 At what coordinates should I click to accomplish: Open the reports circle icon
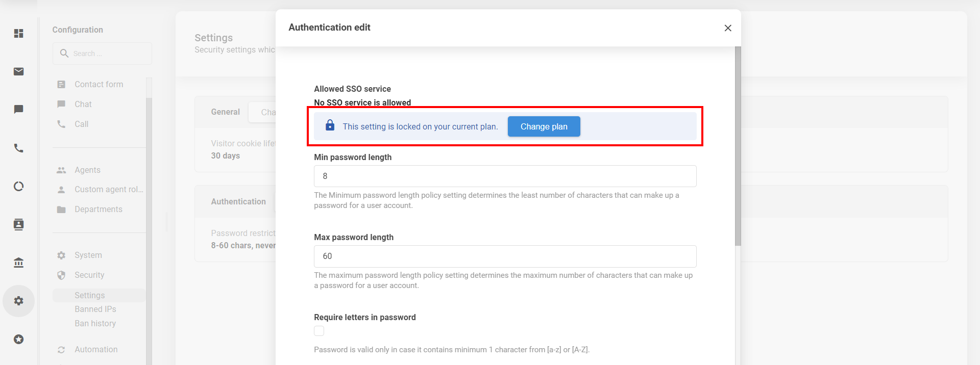click(19, 187)
